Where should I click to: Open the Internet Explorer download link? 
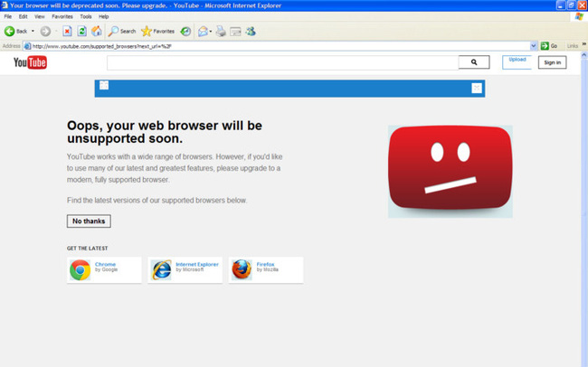click(197, 264)
